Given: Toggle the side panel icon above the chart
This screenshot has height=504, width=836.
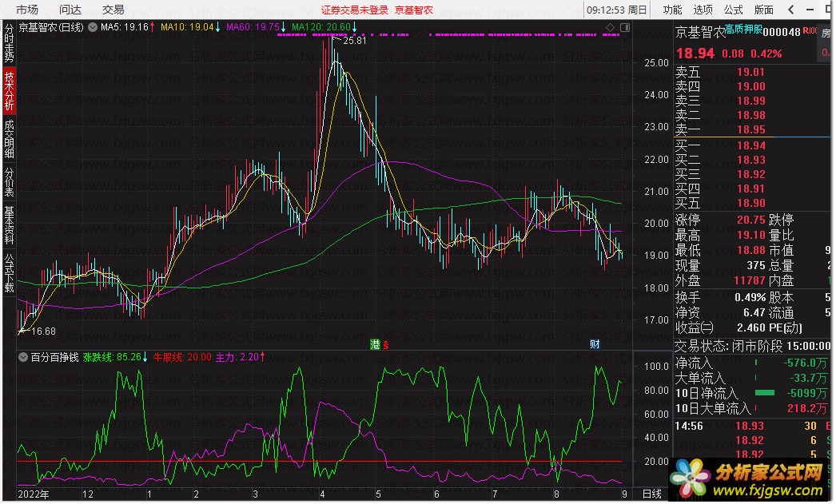Looking at the screenshot, I should tap(625, 27).
